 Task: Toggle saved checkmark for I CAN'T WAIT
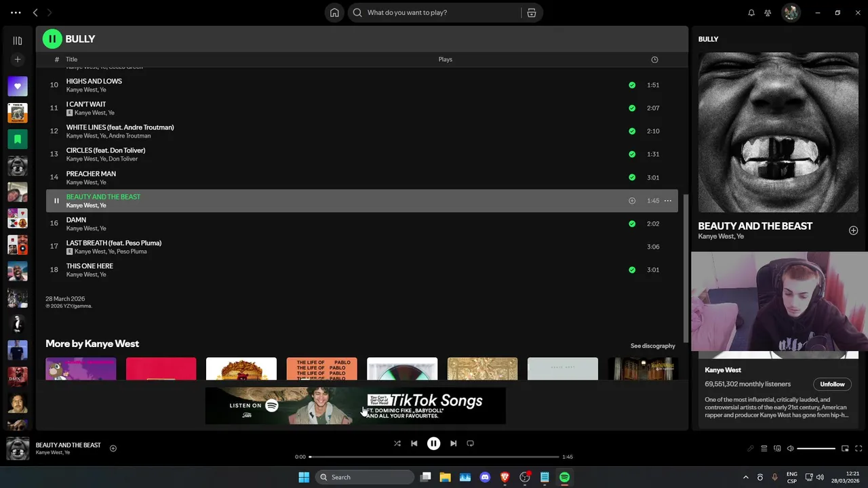[632, 108]
